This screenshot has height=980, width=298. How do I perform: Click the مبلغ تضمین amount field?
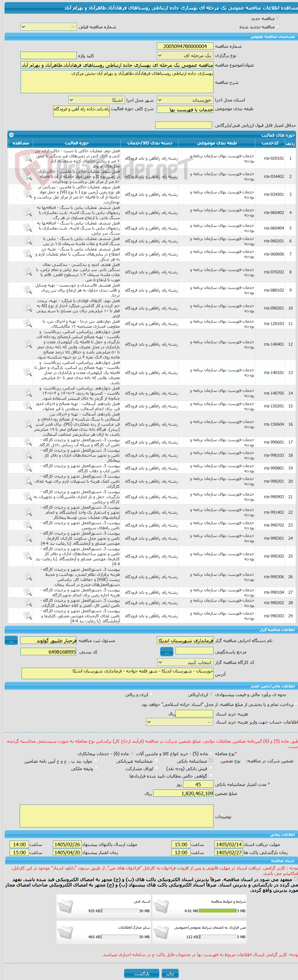click(x=183, y=793)
